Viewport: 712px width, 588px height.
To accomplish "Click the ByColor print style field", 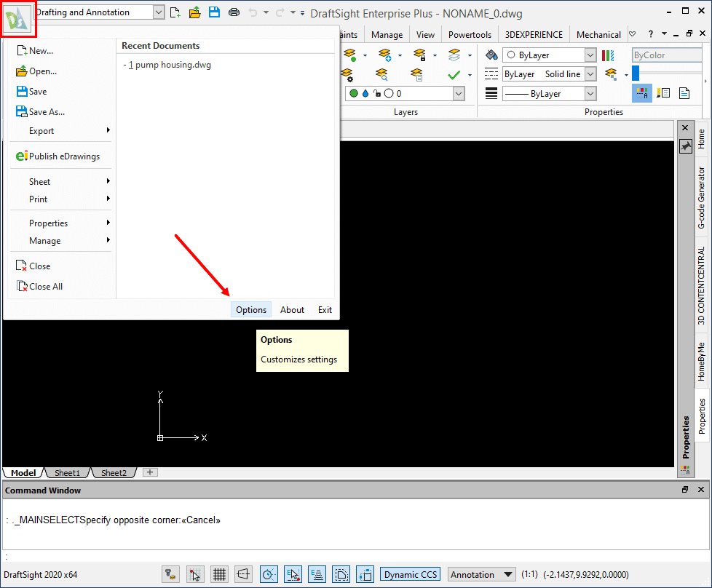I will (x=667, y=55).
